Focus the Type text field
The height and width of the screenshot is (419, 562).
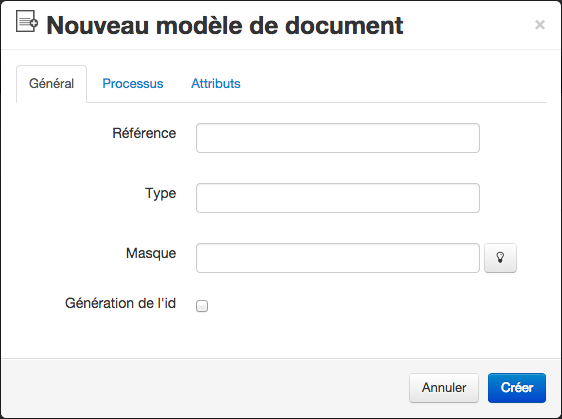tap(338, 198)
